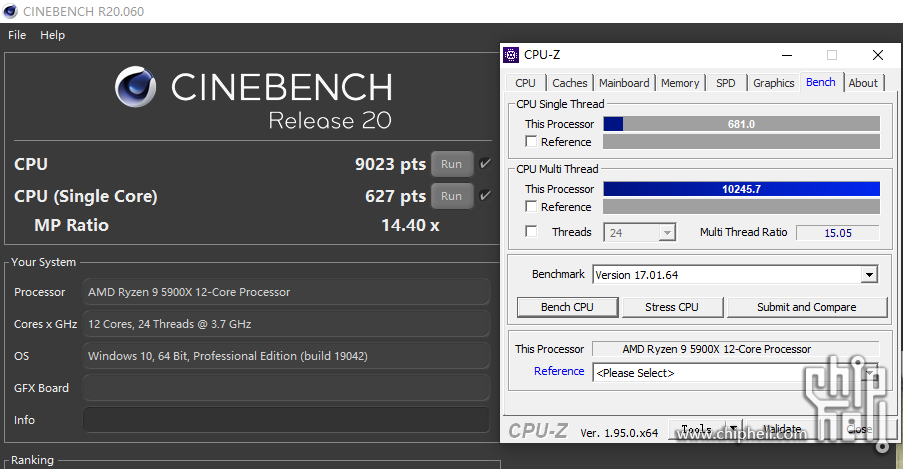
Task: Open the File menu in Cinebench
Action: pyautogui.click(x=17, y=35)
